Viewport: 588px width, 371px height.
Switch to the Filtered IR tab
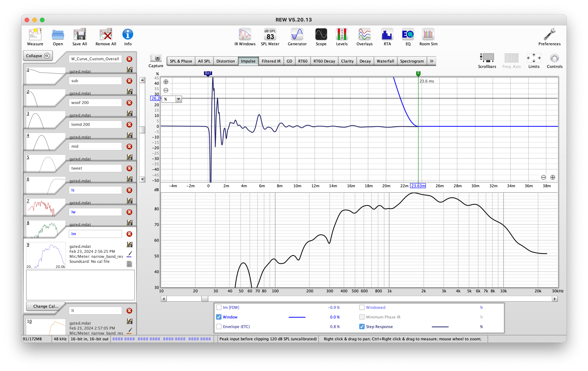271,61
